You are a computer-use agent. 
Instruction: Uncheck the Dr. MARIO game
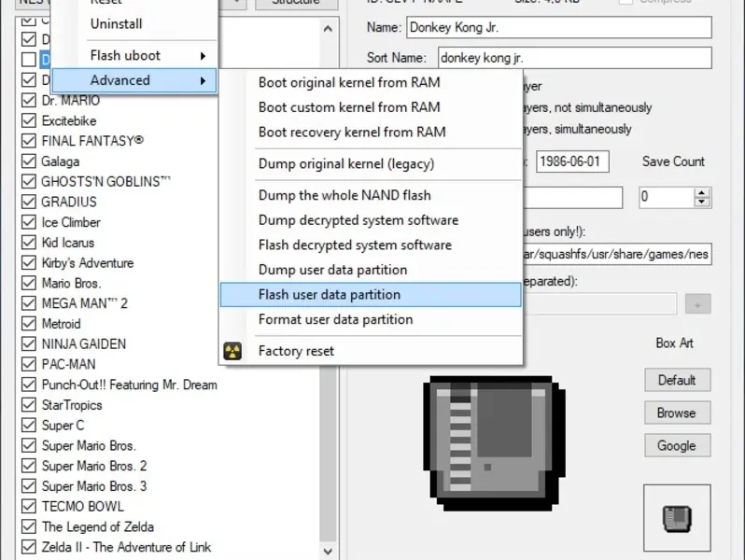[29, 100]
